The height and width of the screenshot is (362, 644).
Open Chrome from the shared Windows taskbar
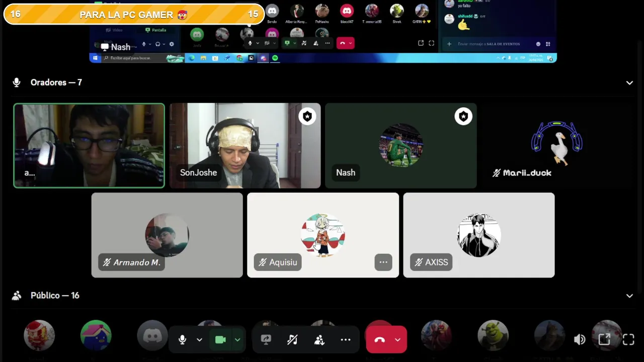tap(239, 58)
